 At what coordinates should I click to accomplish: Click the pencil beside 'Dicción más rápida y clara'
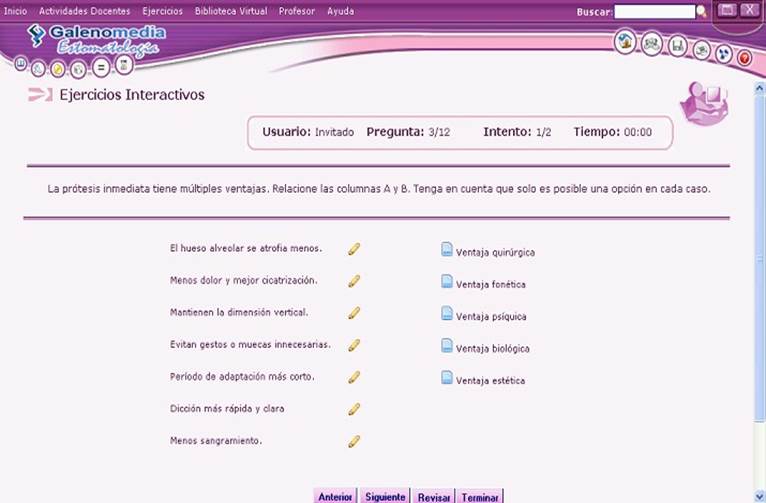point(354,409)
